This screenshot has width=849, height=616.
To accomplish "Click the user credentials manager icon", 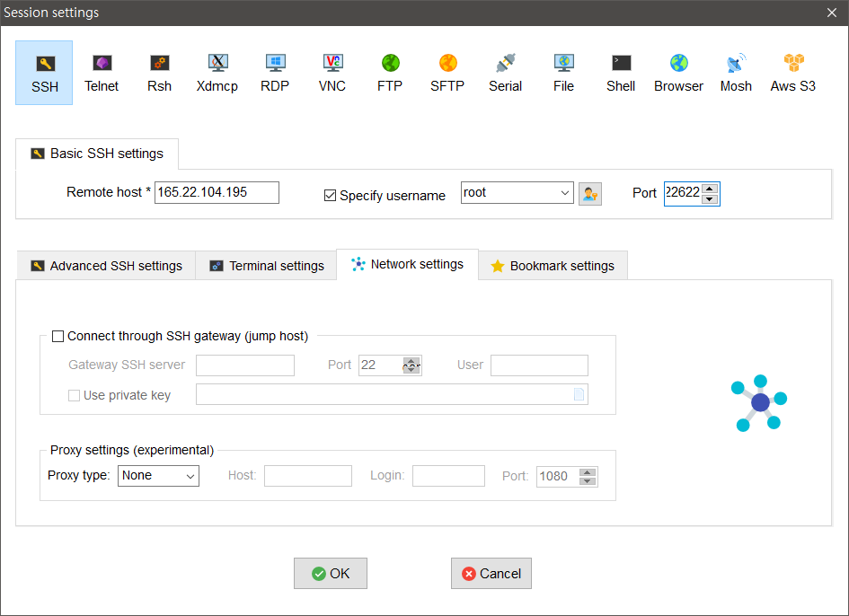I will [589, 193].
